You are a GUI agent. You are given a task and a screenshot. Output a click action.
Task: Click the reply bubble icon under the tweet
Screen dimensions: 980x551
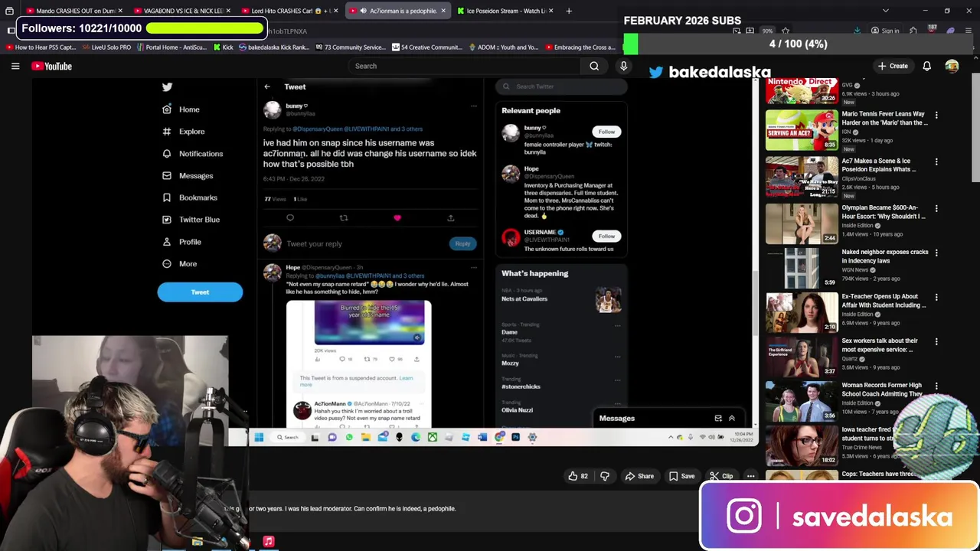point(290,218)
